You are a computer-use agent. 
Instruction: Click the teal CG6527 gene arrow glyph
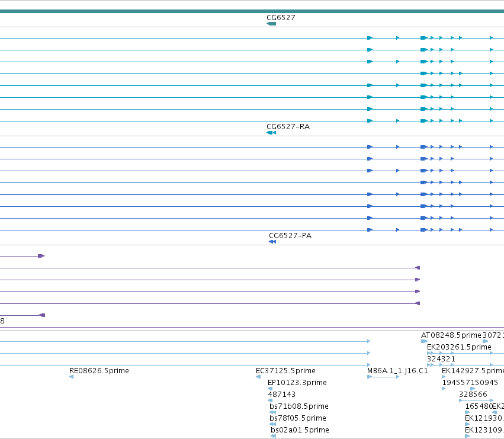click(x=271, y=24)
